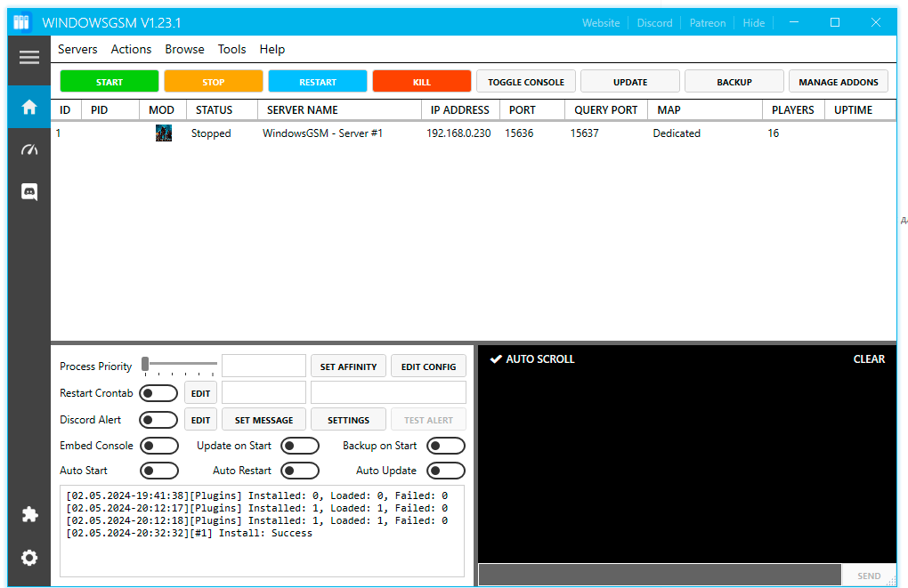908x588 pixels.
Task: Click the blue RESTART button
Action: click(x=317, y=82)
